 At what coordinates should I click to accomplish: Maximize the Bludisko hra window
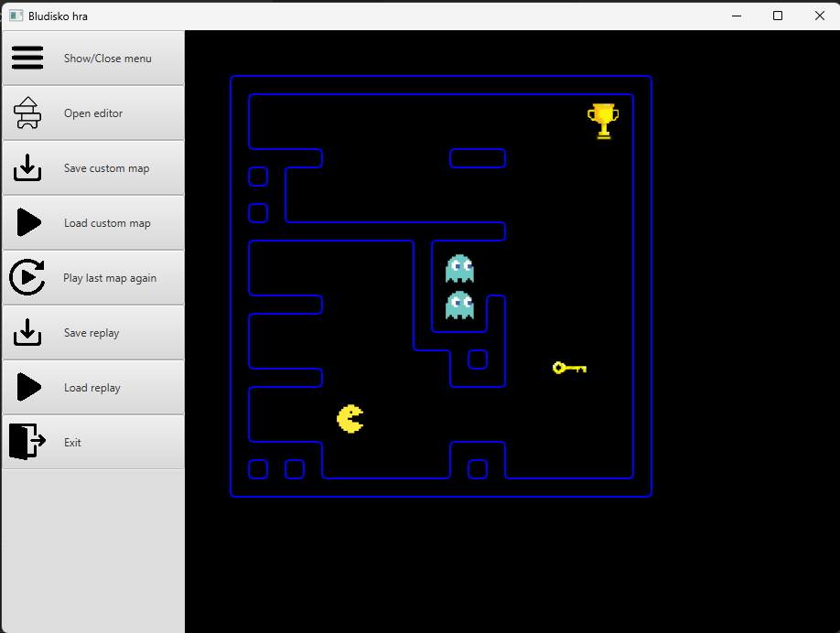[778, 16]
